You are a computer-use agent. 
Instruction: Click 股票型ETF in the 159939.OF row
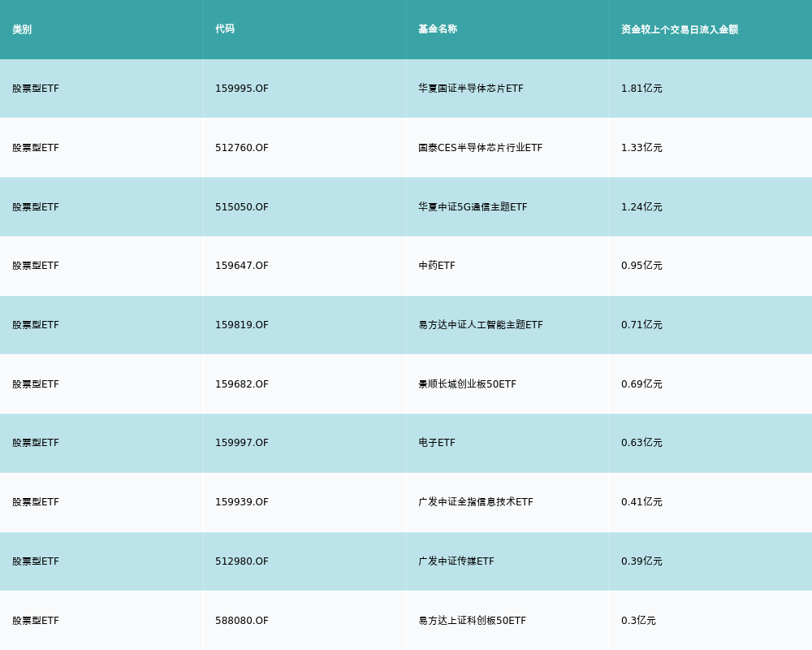(36, 502)
